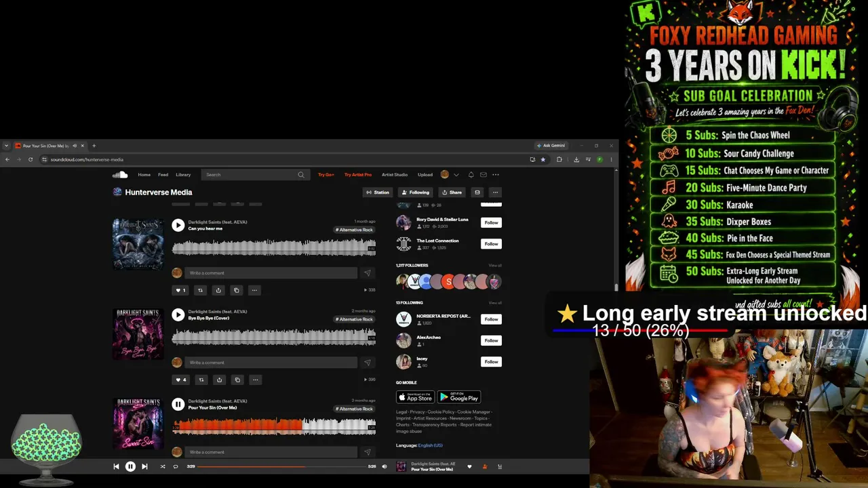Follow lacey
Screen dimensions: 868x488
pyautogui.click(x=491, y=362)
